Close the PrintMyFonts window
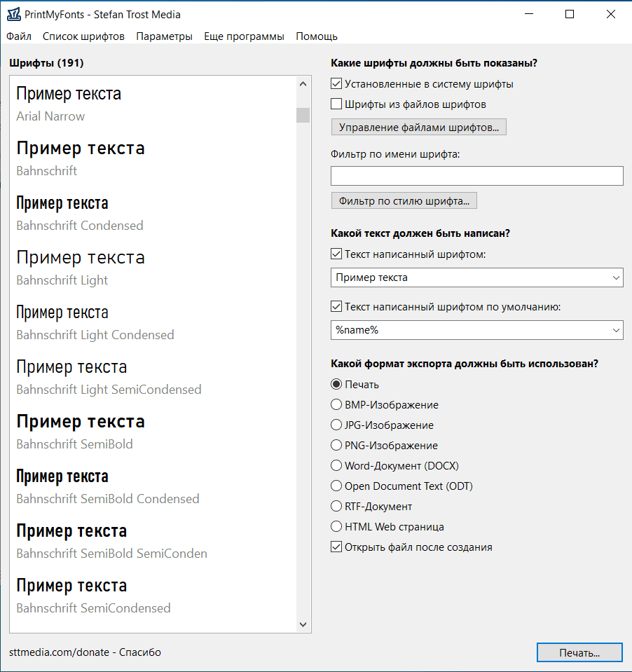632x672 pixels. click(610, 14)
